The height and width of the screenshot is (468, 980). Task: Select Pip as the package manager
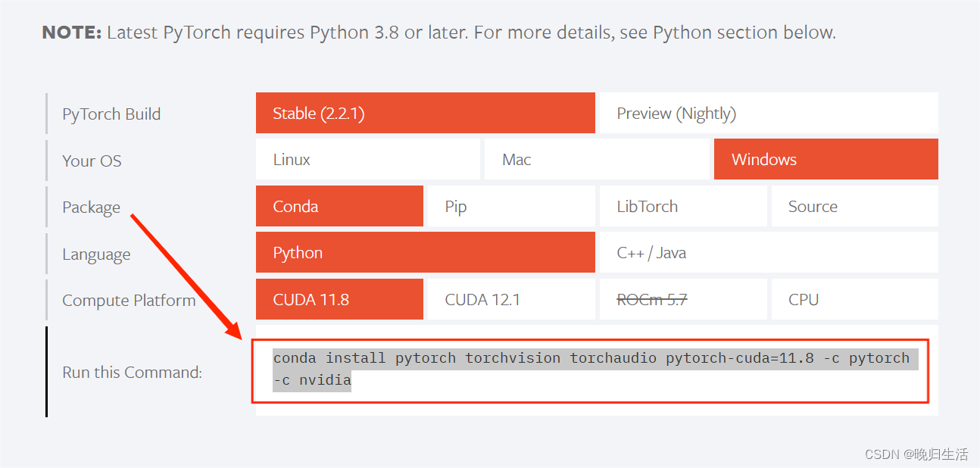(511, 206)
